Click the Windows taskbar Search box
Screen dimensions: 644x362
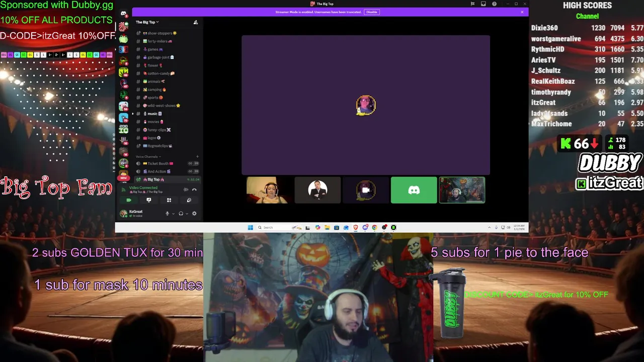(x=280, y=227)
